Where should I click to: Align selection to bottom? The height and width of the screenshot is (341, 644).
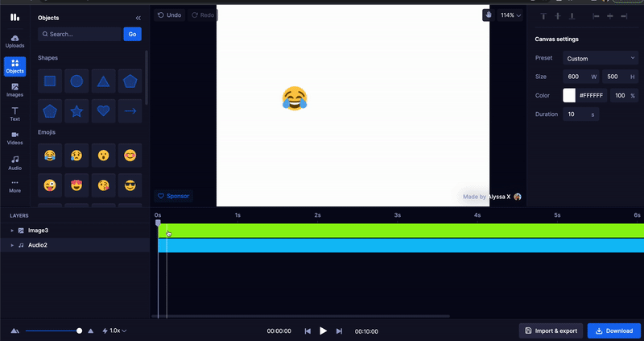click(572, 16)
